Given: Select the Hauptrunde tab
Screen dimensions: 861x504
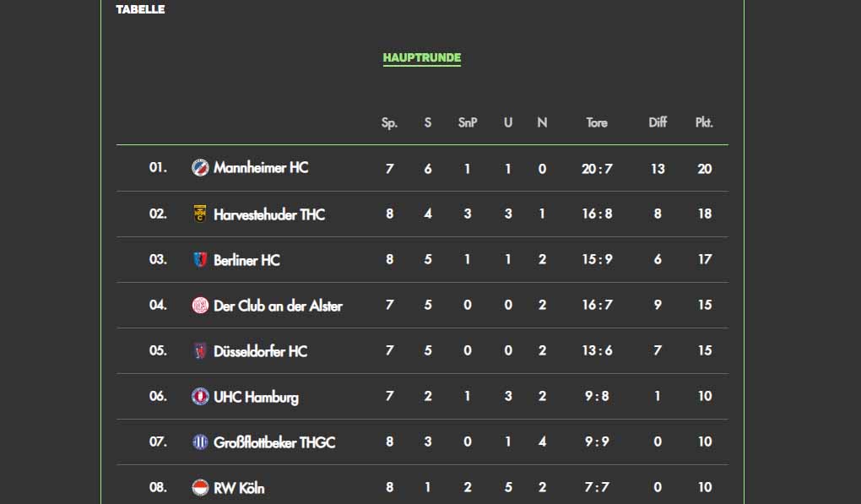Looking at the screenshot, I should point(422,58).
